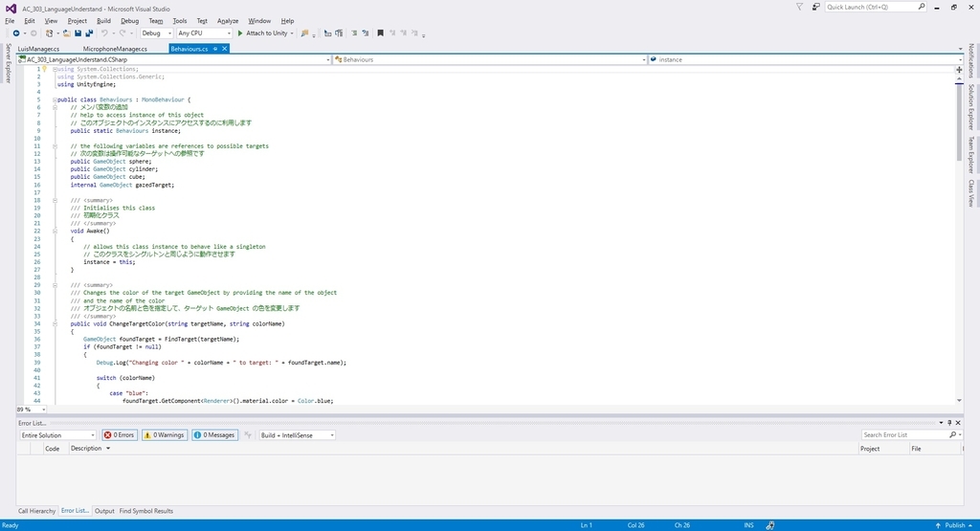980x531 pixels.
Task: Open the Entire Solution scope dropdown
Action: [x=57, y=435]
